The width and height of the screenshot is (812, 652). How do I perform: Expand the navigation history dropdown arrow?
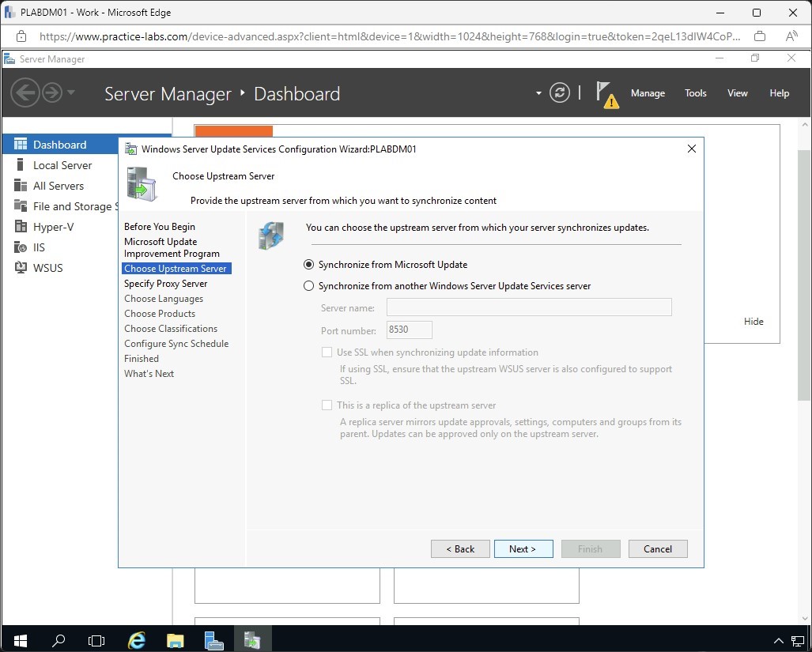coord(71,93)
